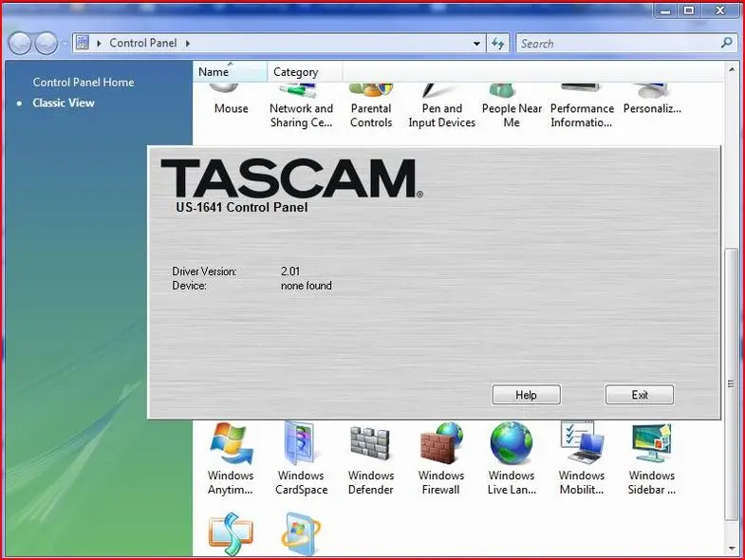Click the Control Panel breadcrumb text
The width and height of the screenshot is (745, 560).
point(143,43)
